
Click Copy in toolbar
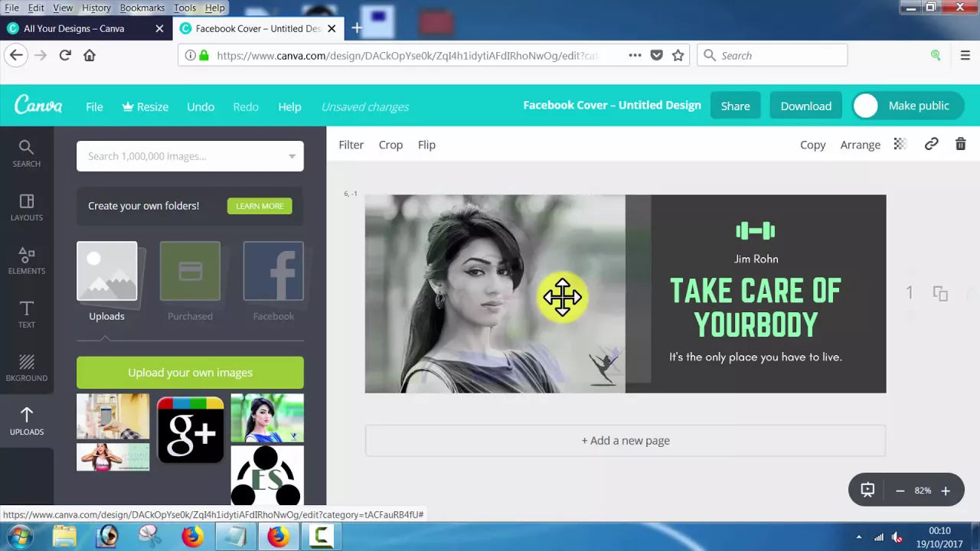[x=813, y=145]
